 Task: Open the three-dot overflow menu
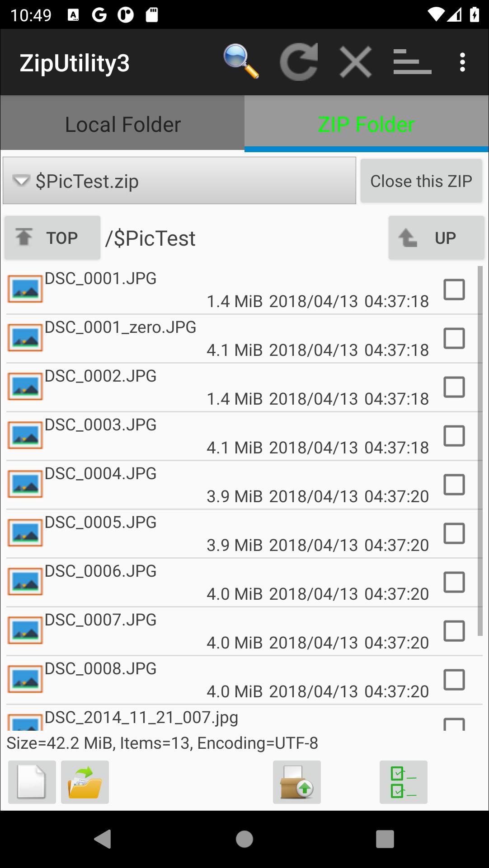[462, 62]
